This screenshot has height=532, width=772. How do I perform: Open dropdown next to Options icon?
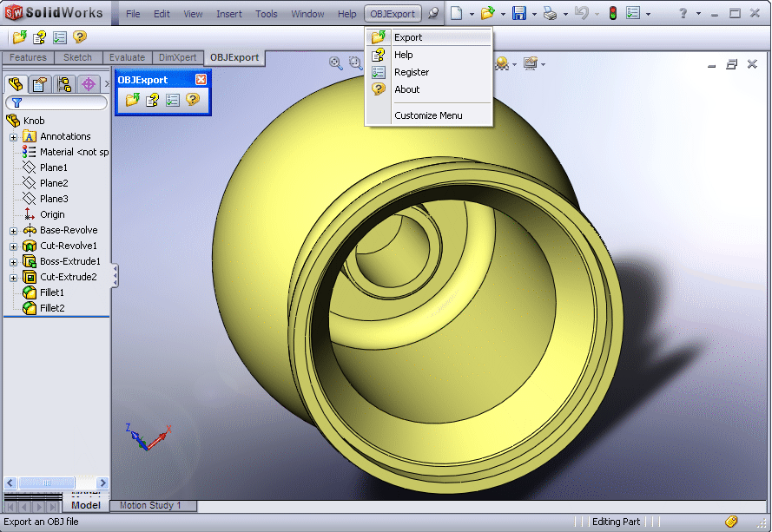[x=648, y=14]
